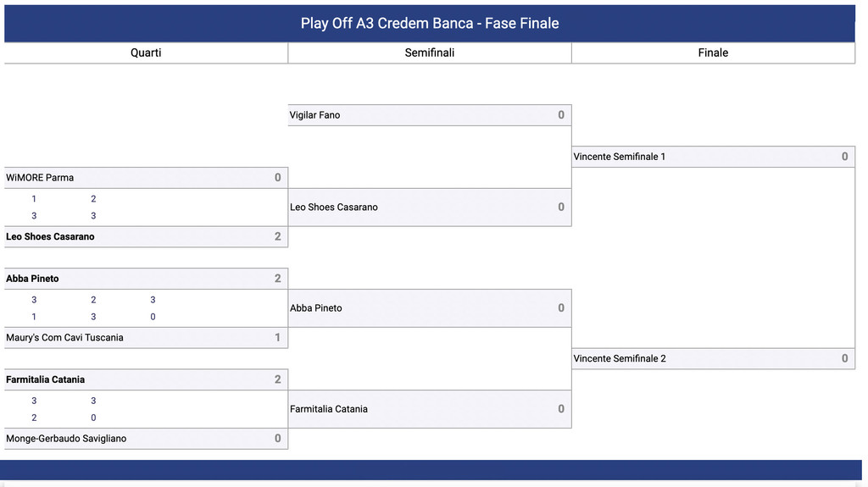
Task: Open Abba Pineto semifinal entry
Action: coord(430,308)
